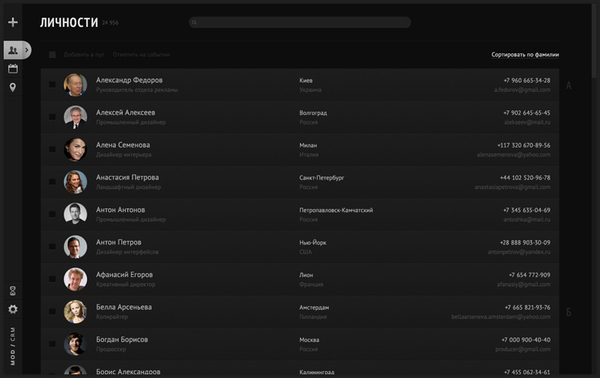Click the 'ЛИЧНОСТИ' page heading
Image resolution: width=600 pixels, height=378 pixels.
tap(69, 23)
